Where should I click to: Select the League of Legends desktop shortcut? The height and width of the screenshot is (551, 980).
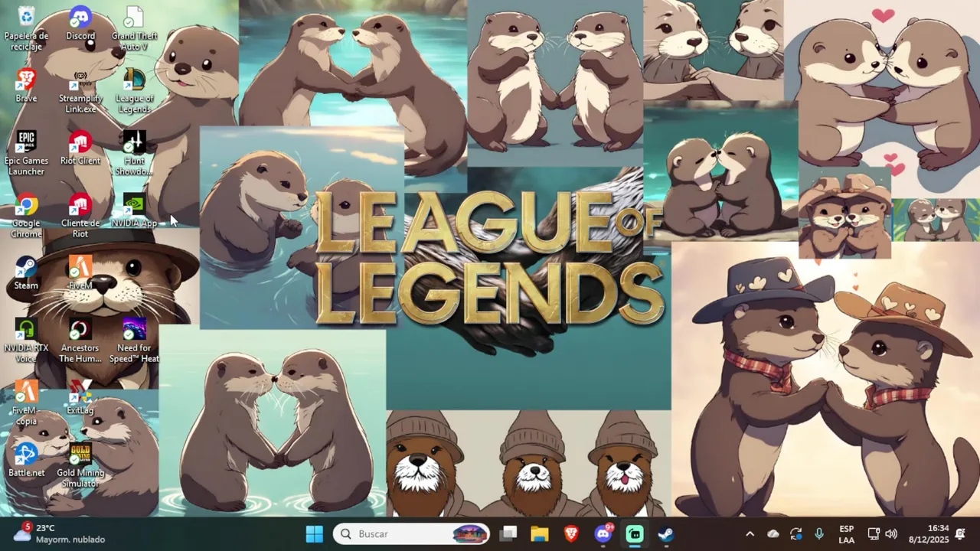point(134,92)
